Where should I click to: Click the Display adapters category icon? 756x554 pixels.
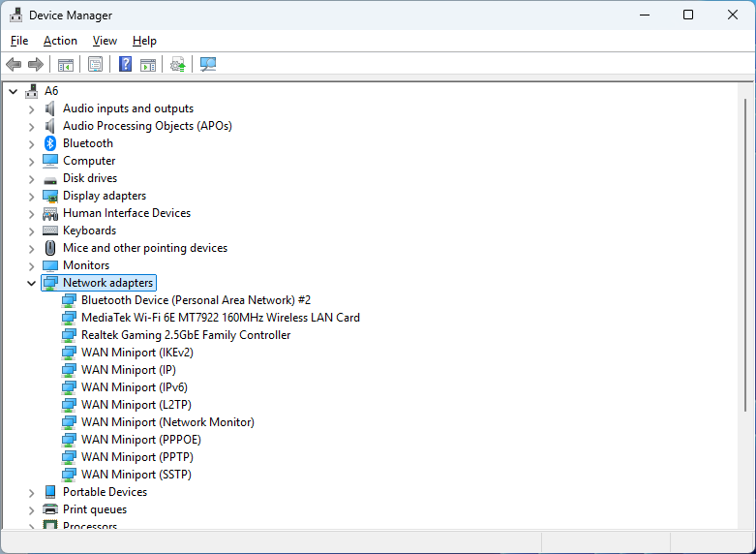(50, 196)
